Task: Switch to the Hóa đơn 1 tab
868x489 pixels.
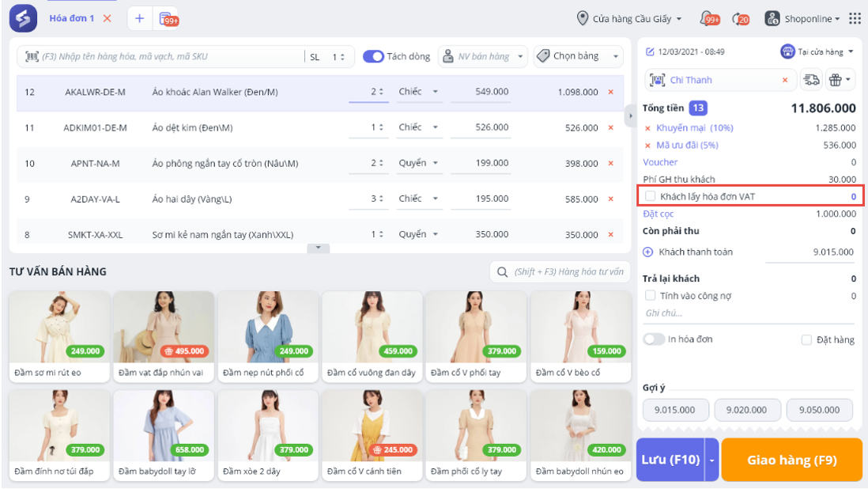Action: (x=71, y=18)
